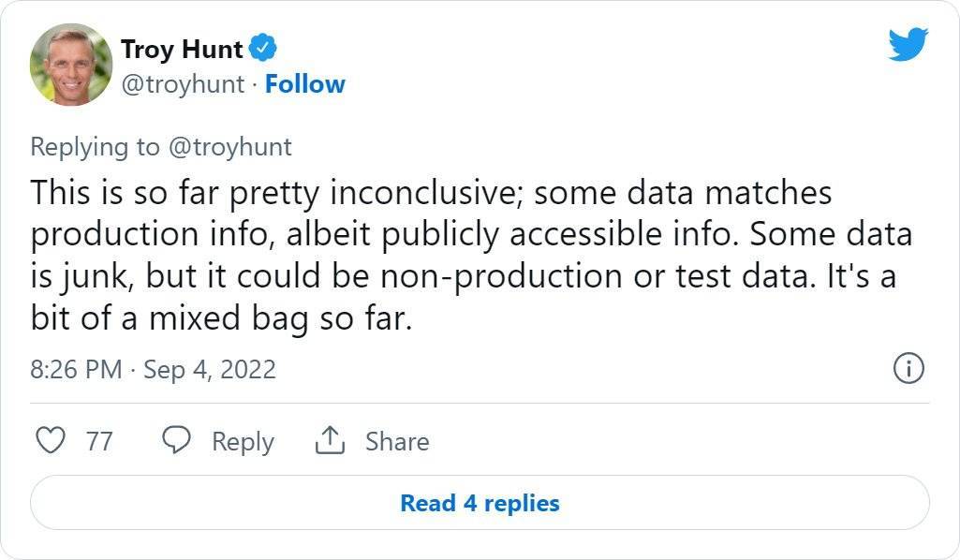Click the share upload arrow icon
The width and height of the screenshot is (960, 560).
pos(330,440)
